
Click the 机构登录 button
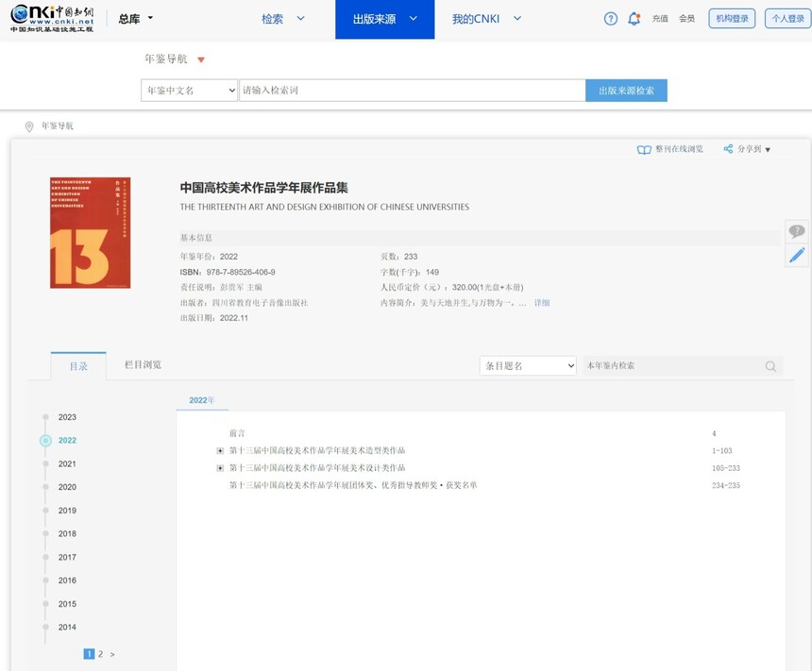tap(732, 19)
